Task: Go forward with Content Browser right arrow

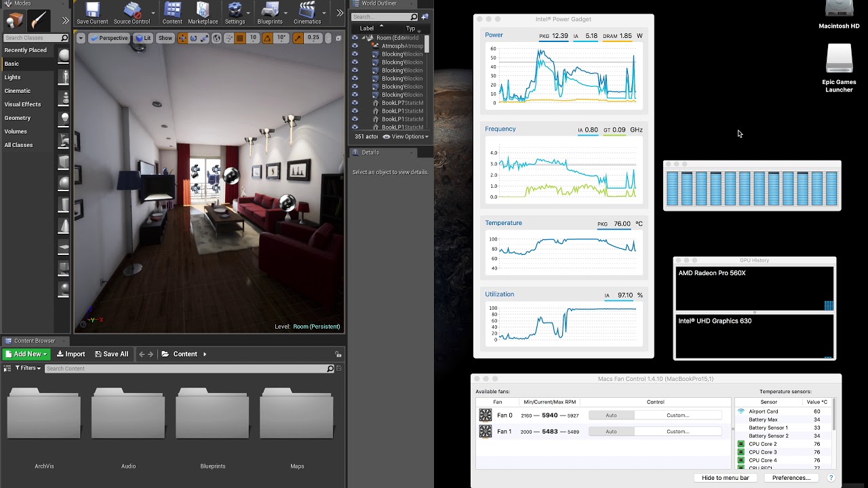Action: coord(151,354)
